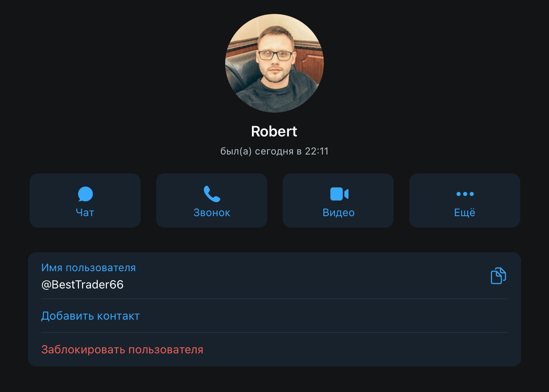Select the video camera icon

(x=339, y=194)
